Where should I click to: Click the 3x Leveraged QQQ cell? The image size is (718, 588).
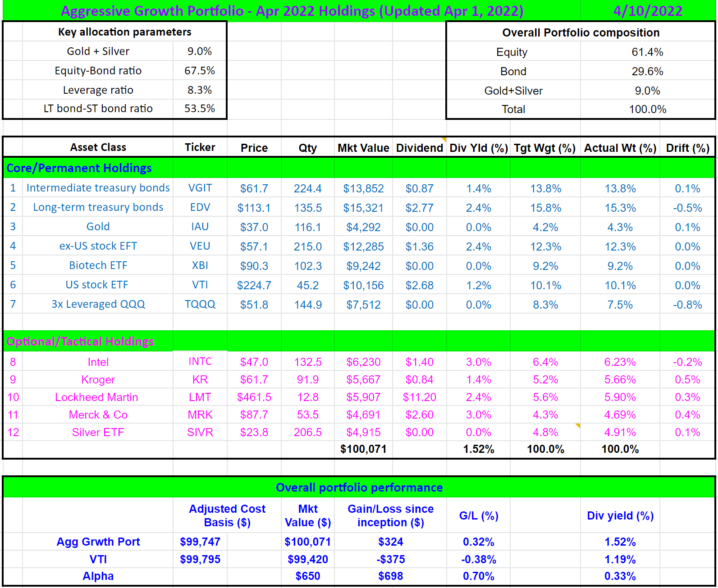coord(98,304)
